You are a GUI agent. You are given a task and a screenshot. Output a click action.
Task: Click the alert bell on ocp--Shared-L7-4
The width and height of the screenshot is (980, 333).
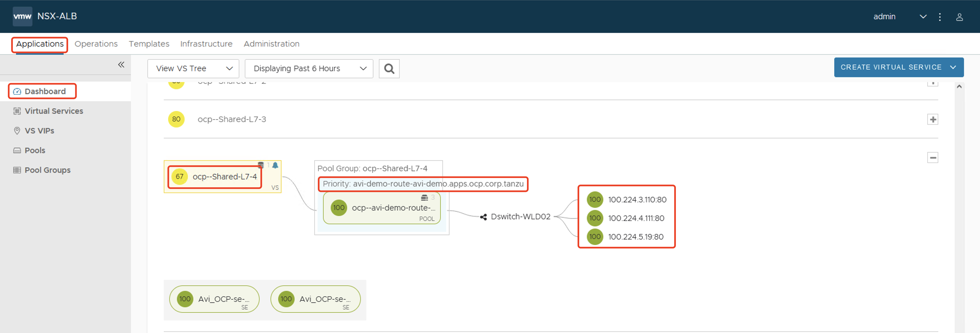coord(275,165)
